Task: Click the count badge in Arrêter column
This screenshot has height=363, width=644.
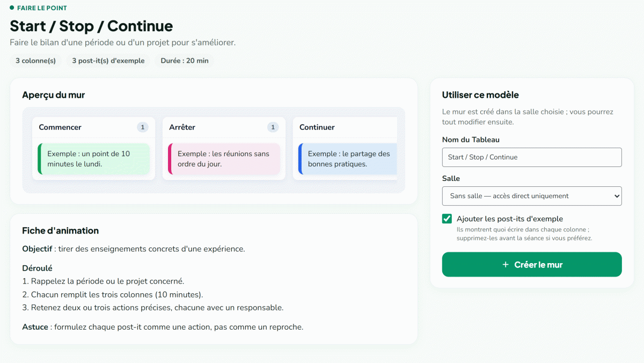Action: [273, 127]
